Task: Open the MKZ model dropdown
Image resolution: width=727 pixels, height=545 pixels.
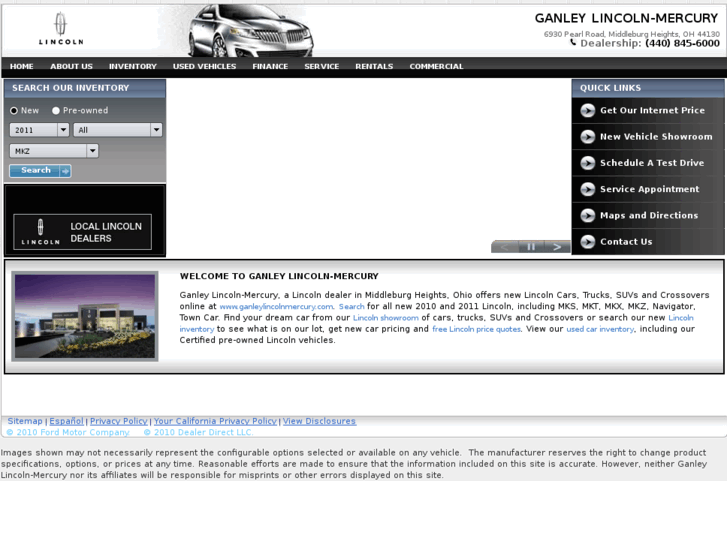Action: pos(54,151)
